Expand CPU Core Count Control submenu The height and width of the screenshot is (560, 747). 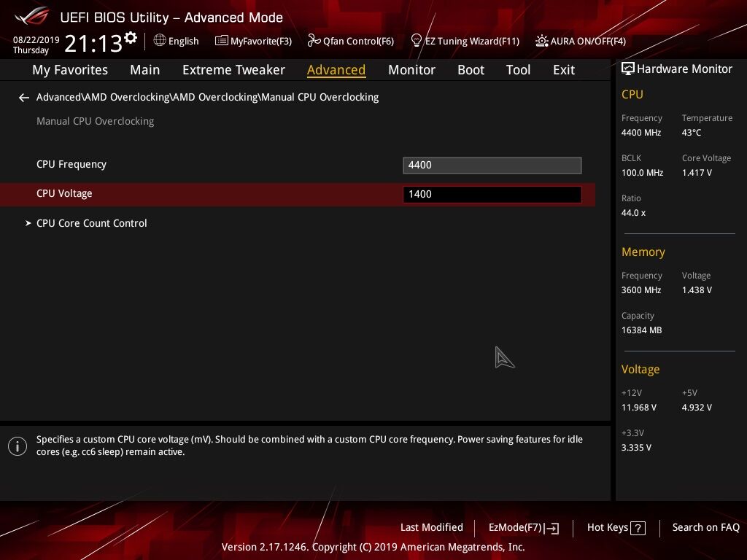click(x=91, y=223)
